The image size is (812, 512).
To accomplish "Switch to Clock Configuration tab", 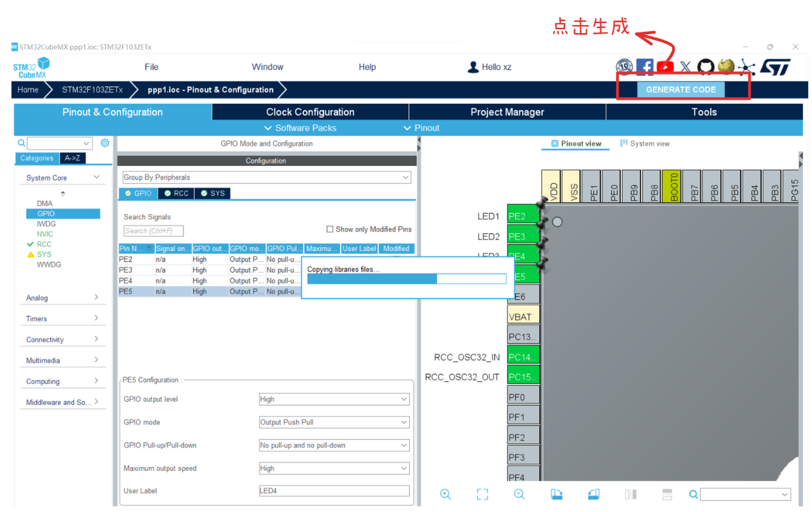I will coord(310,112).
